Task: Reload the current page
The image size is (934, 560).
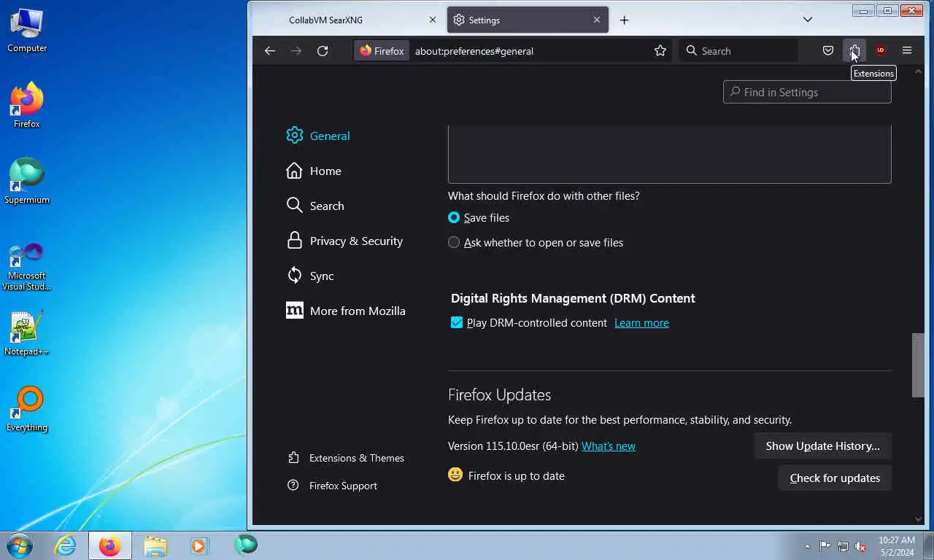Action: tap(323, 51)
